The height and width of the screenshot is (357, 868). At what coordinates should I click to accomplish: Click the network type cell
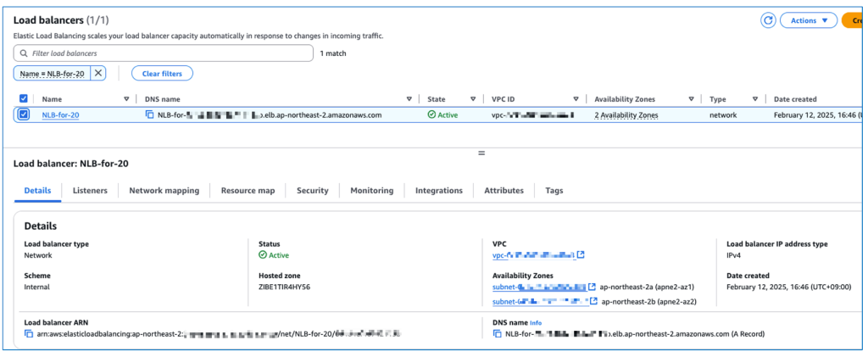pyautogui.click(x=723, y=115)
